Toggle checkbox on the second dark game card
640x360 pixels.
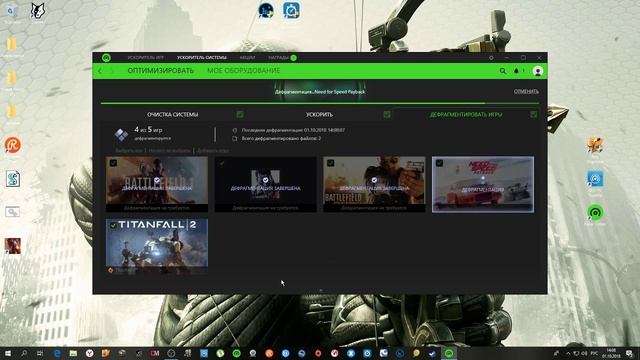[222, 163]
